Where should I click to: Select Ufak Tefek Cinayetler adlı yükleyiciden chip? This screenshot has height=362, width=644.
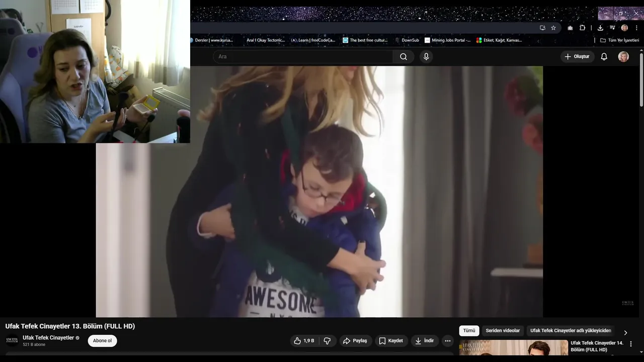tap(571, 331)
